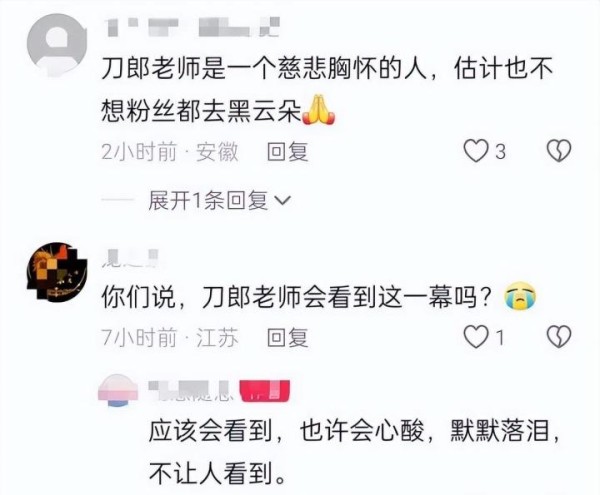Click the chevron next to 展开1条回复

click(x=284, y=201)
